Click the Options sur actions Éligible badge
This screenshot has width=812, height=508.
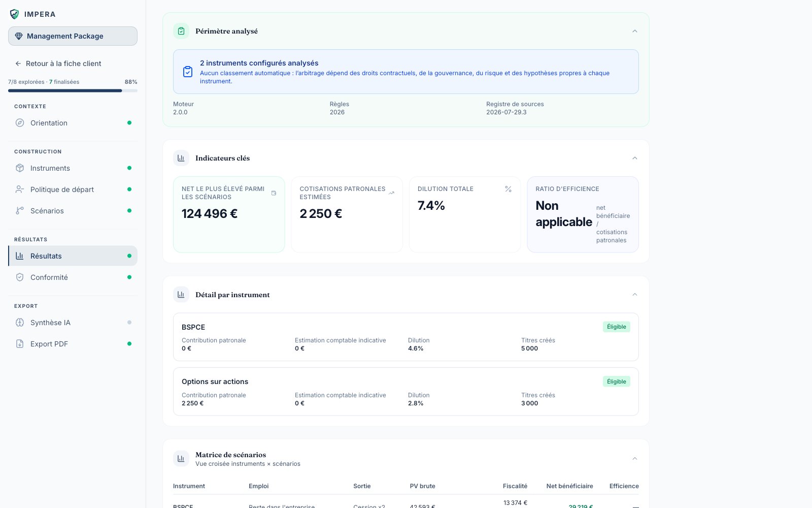617,382
